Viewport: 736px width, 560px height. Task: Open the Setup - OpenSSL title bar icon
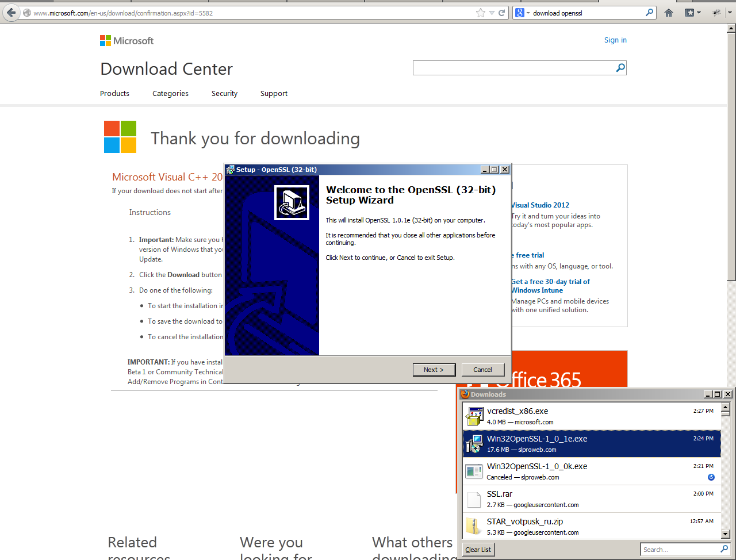231,170
